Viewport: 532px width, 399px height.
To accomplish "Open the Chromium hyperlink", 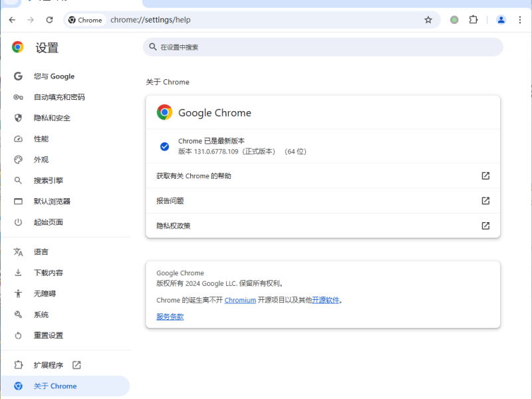I will click(x=240, y=301).
